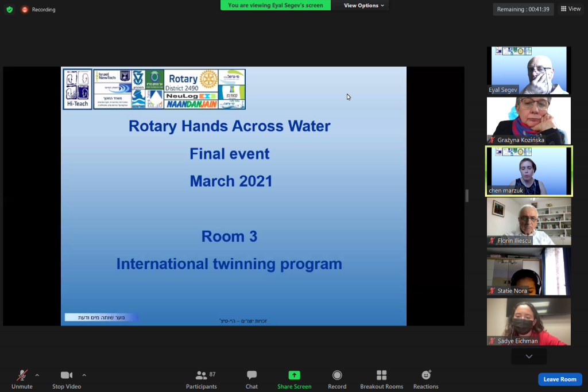Image resolution: width=588 pixels, height=392 pixels.
Task: Open the View layout menu
Action: pos(571,9)
